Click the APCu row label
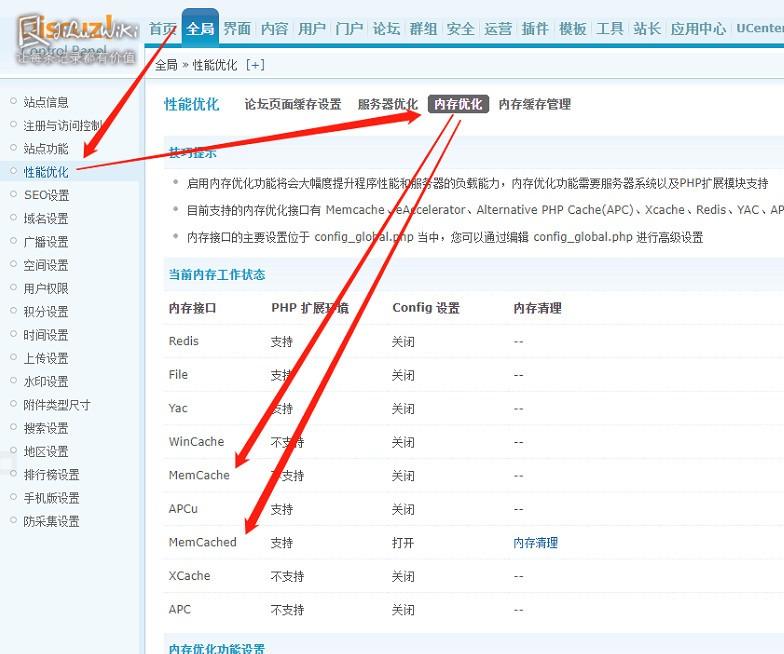The image size is (784, 654). (x=183, y=508)
